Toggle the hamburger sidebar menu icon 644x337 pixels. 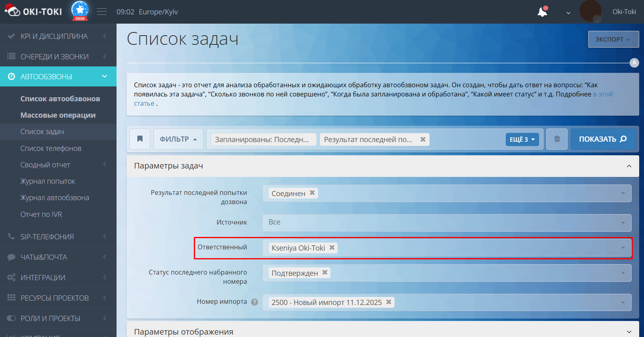coord(102,12)
